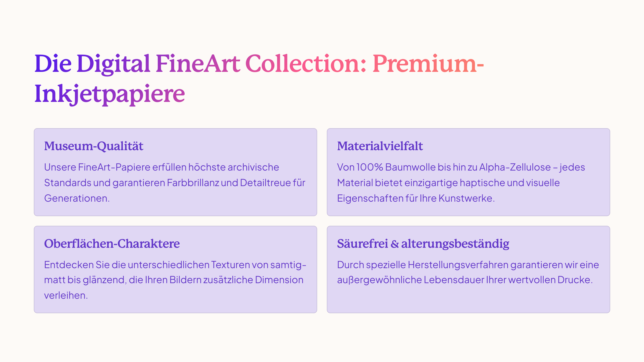Click the "Oberflächen-Charaktere" card heading

pyautogui.click(x=112, y=244)
